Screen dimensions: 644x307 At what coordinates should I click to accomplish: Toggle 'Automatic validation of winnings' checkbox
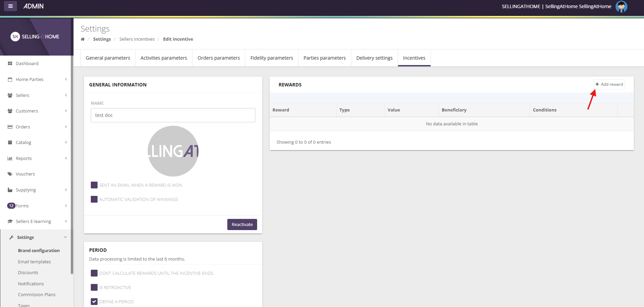point(94,199)
